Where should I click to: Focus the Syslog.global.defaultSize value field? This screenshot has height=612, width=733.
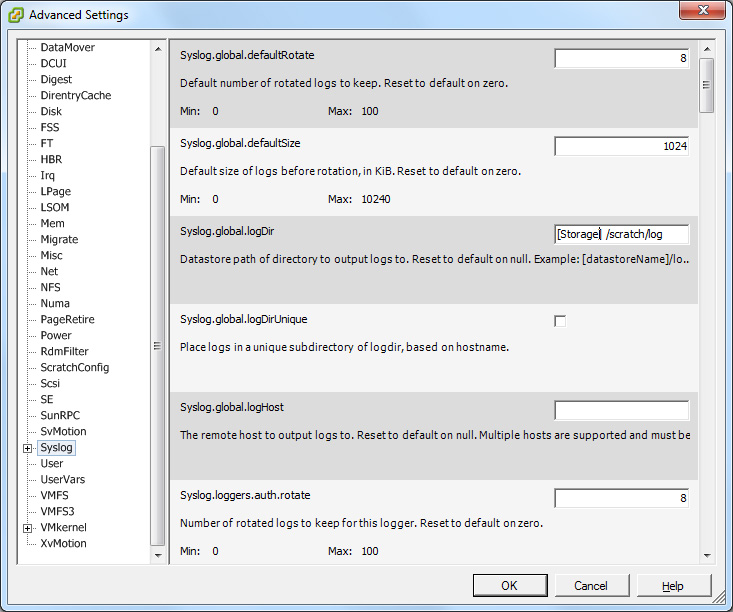[x=621, y=146]
